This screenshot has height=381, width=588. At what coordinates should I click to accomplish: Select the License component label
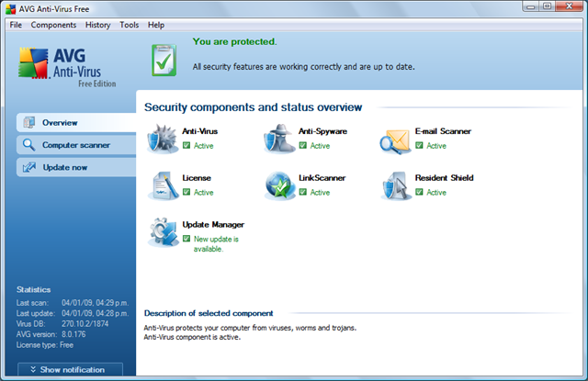pos(197,177)
